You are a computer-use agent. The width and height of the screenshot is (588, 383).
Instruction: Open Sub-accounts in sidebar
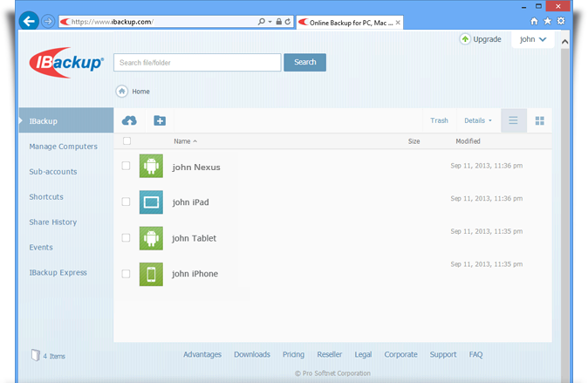[x=53, y=171]
